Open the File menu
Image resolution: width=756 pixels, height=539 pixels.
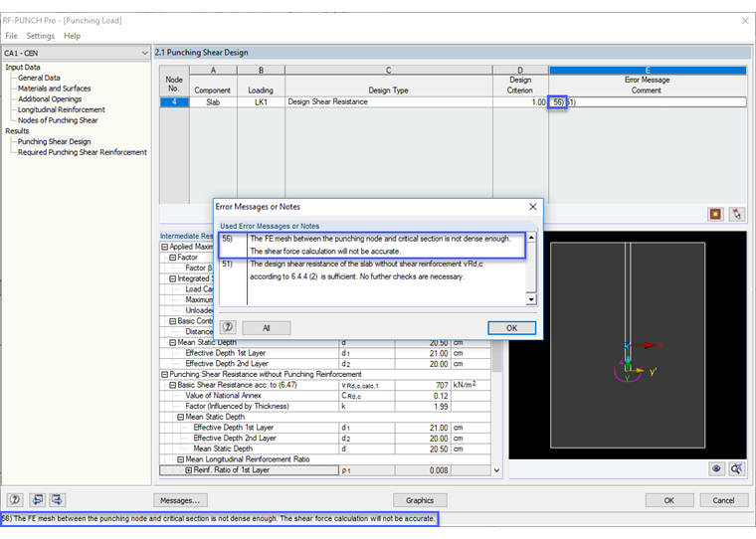(x=11, y=36)
